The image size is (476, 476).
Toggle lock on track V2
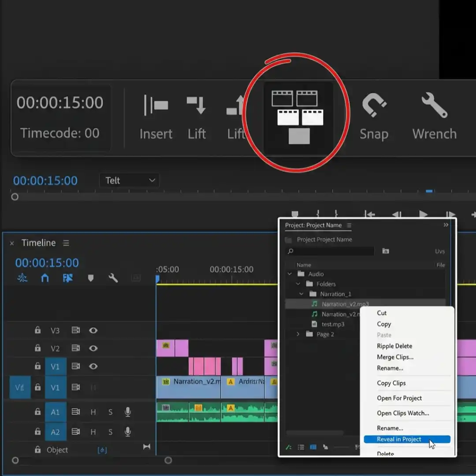click(37, 348)
